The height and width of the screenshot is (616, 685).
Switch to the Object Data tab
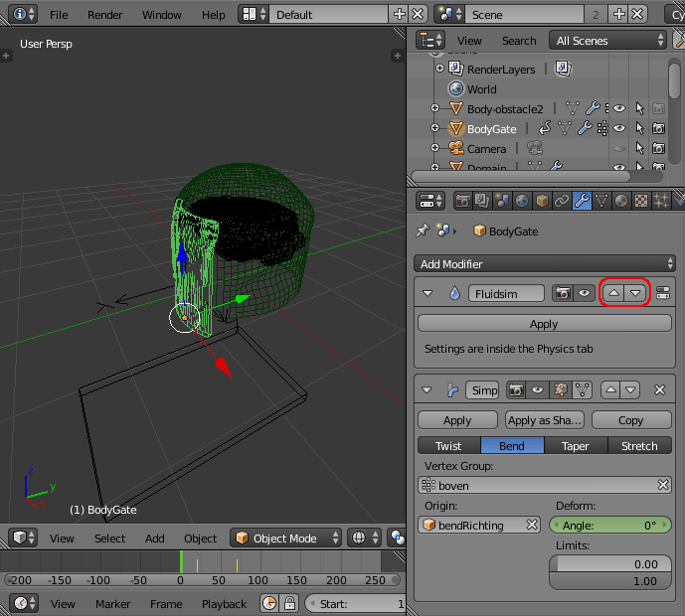601,202
